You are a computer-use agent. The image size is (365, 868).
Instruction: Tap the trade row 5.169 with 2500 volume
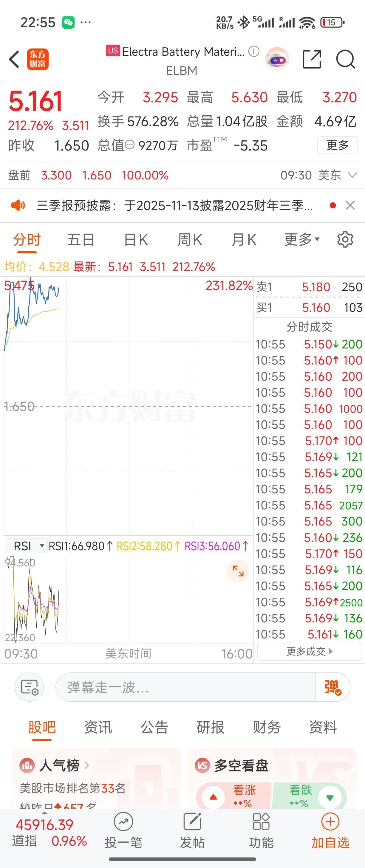point(309,602)
